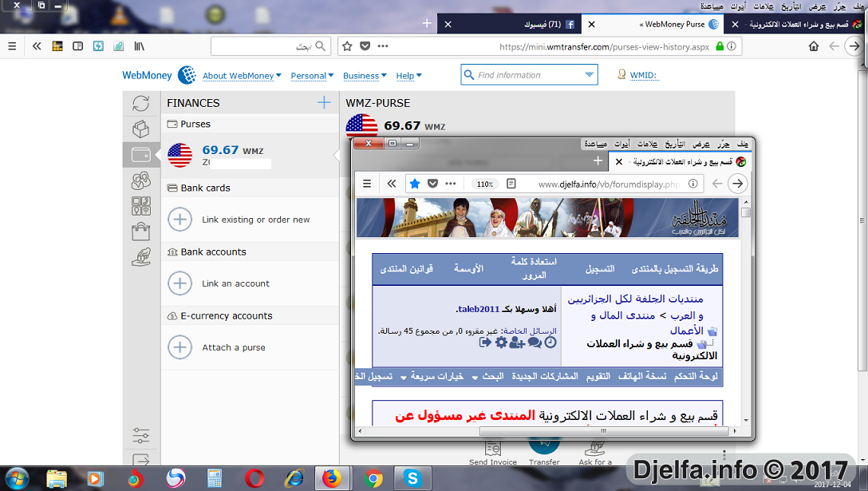868x491 pixels.
Task: Click the logout arrow icon under forum welcome message
Action: (x=486, y=343)
